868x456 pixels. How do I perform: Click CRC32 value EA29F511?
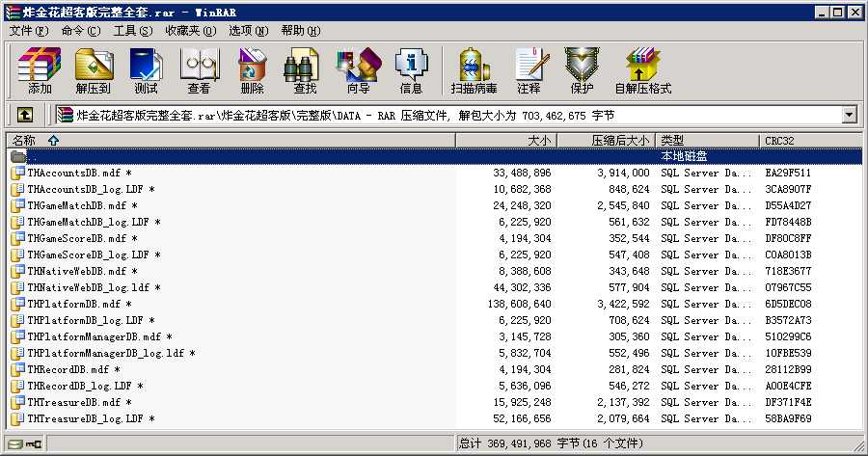788,173
